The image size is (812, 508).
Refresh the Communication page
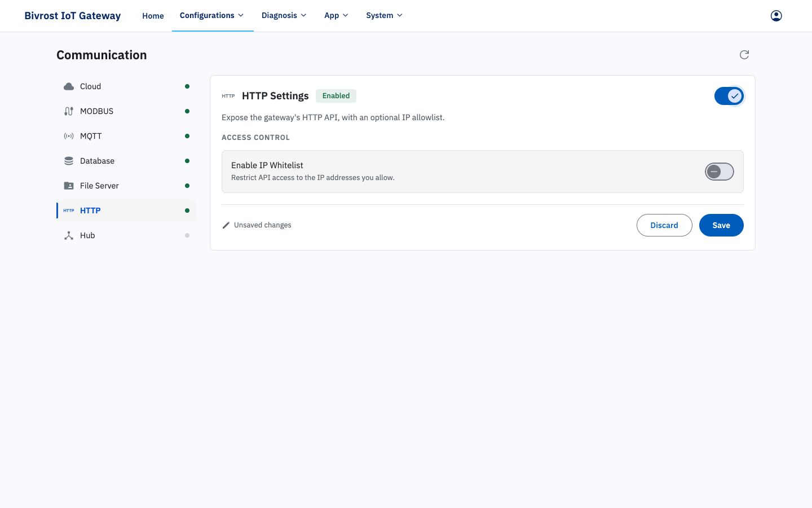[x=744, y=55]
